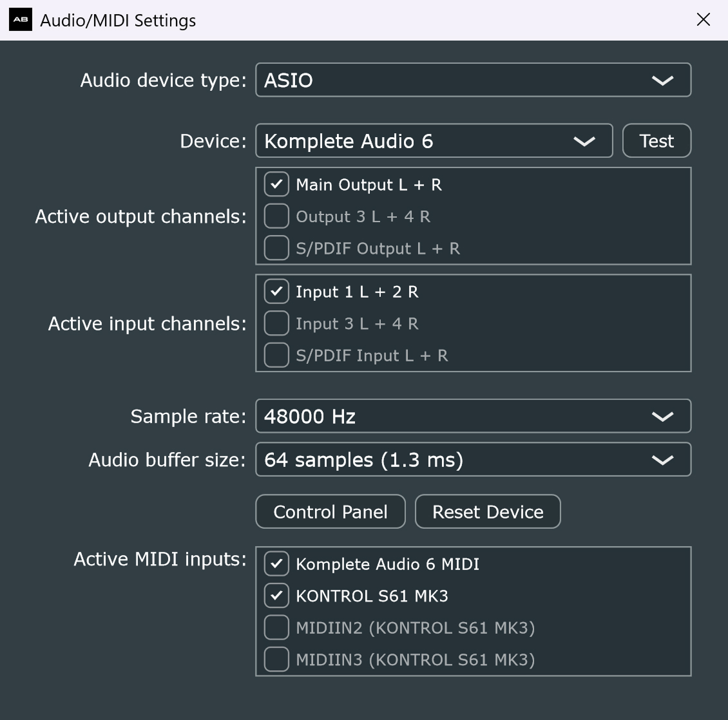The width and height of the screenshot is (728, 720).
Task: Uncheck the KONTROL S61 MK3 MIDI input
Action: tap(276, 596)
